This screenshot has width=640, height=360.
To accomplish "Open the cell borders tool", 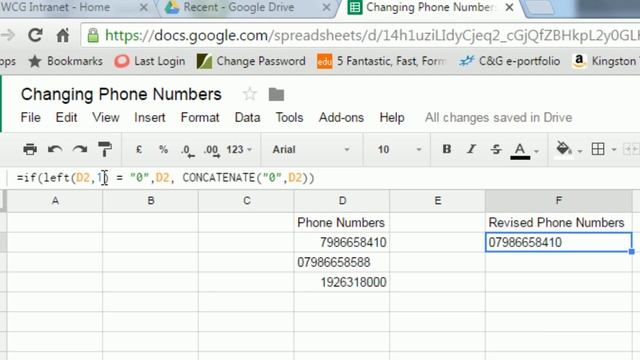I will (598, 149).
